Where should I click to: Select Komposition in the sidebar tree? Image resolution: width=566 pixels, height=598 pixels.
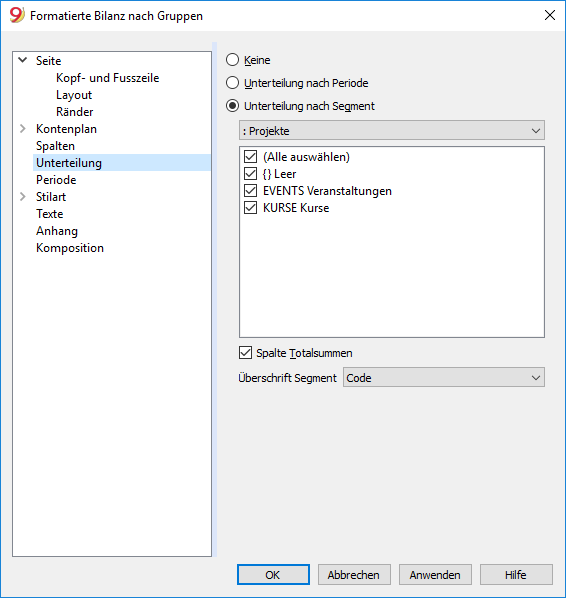(x=70, y=248)
